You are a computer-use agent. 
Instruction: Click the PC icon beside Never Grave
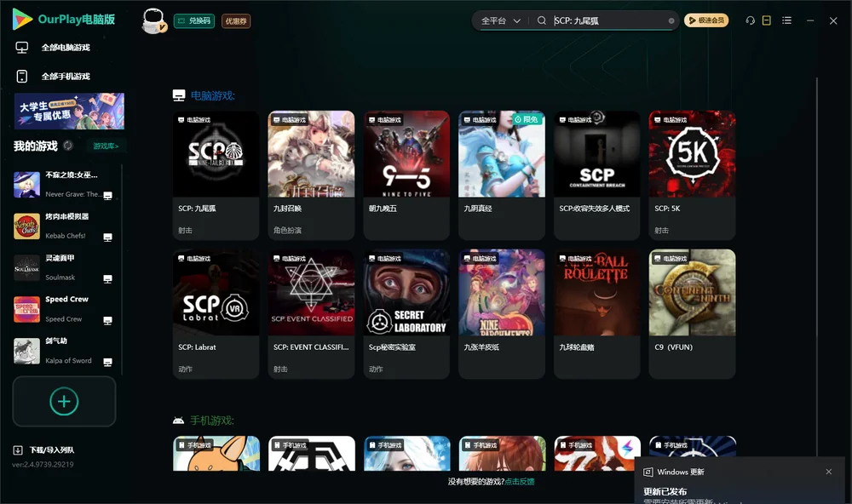[x=107, y=196]
